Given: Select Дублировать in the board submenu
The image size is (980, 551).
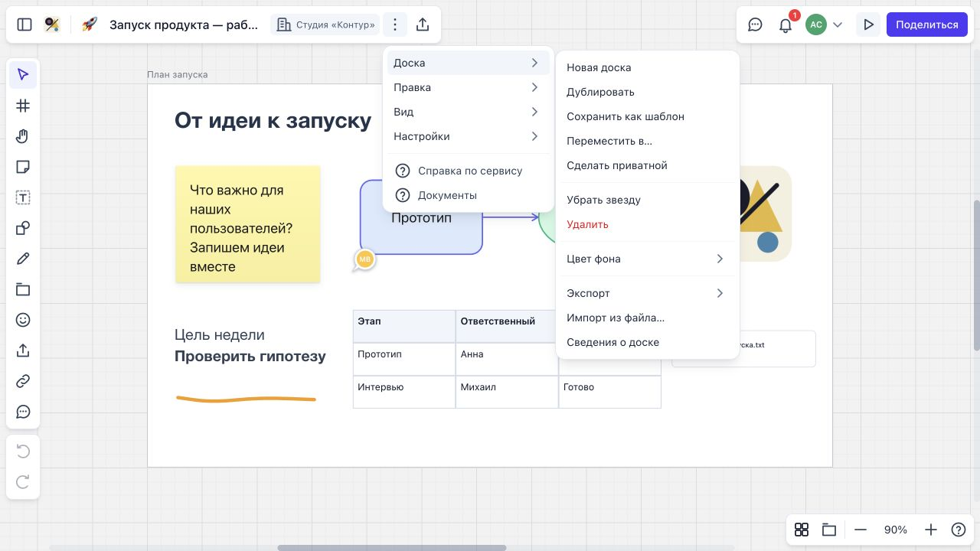Looking at the screenshot, I should pos(648,92).
